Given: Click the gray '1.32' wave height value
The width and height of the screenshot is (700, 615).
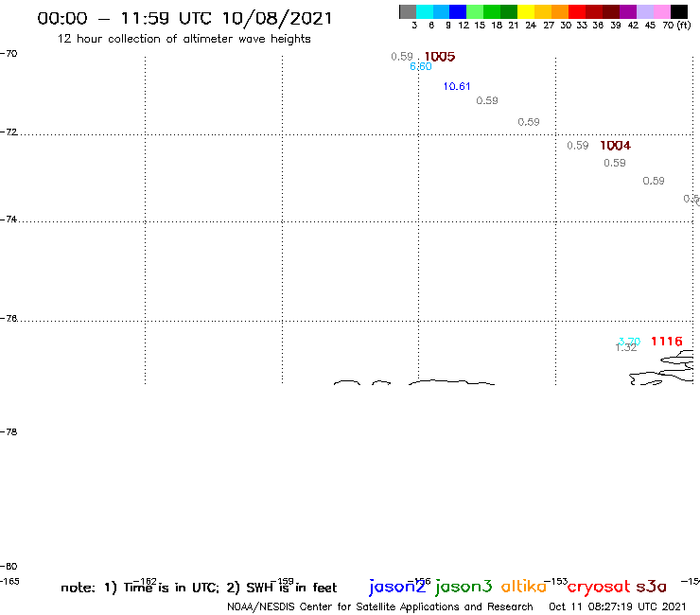Looking at the screenshot, I should tap(626, 347).
